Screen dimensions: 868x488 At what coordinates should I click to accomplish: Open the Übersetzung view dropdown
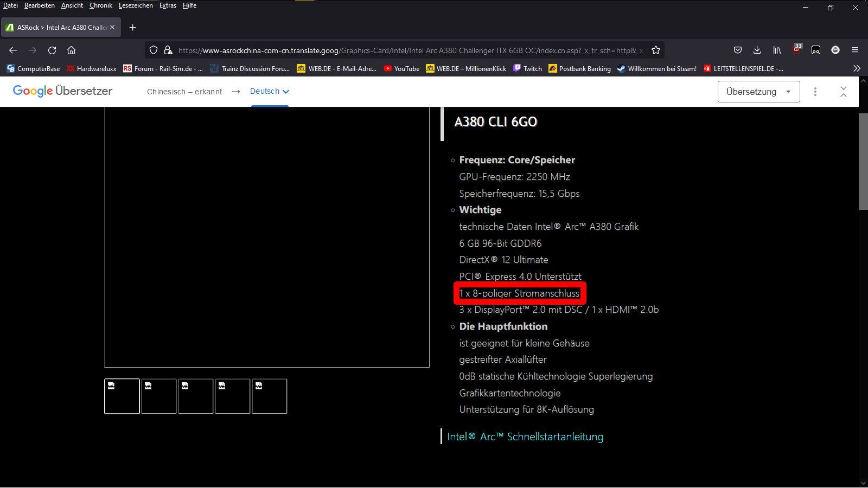click(758, 92)
